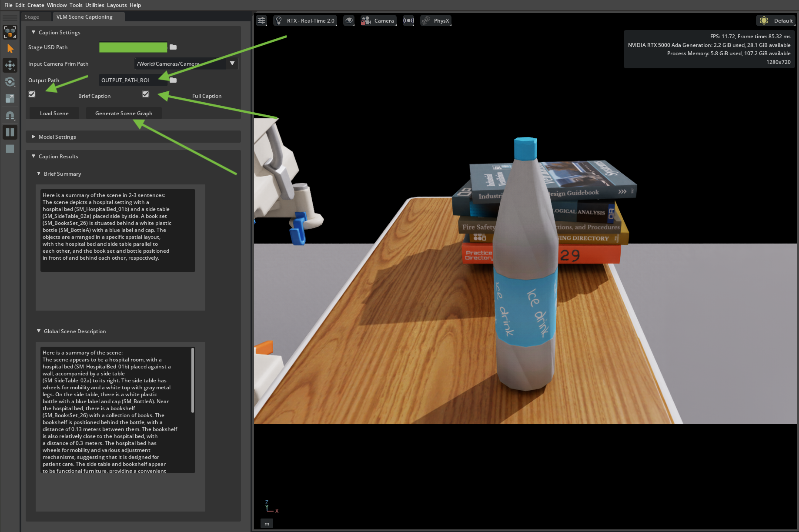This screenshot has height=532, width=799.
Task: Toggle viewport visibility with the eye icon
Action: pyautogui.click(x=349, y=20)
